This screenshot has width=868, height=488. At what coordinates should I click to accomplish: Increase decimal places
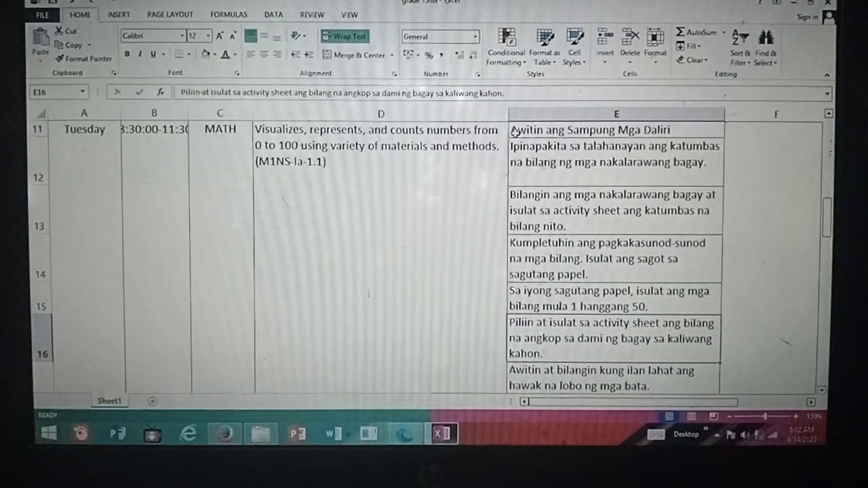click(x=459, y=56)
